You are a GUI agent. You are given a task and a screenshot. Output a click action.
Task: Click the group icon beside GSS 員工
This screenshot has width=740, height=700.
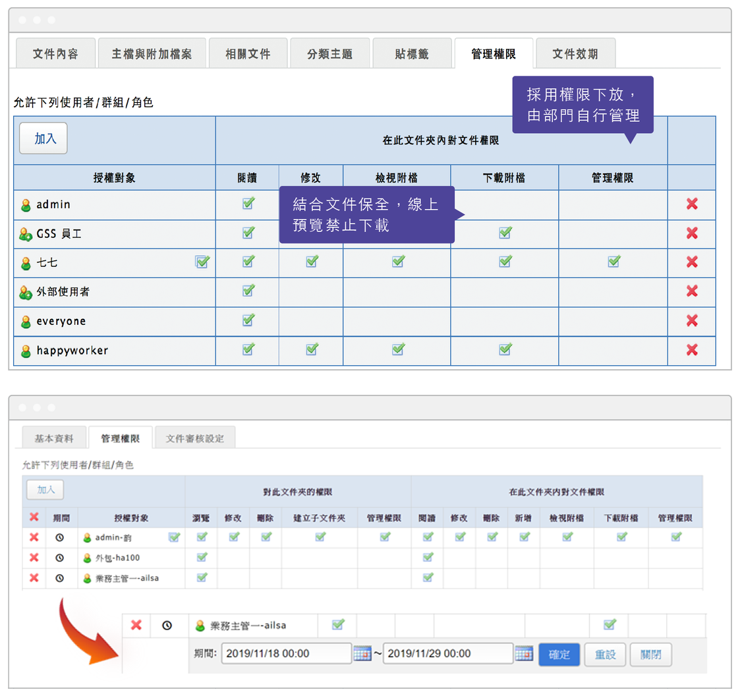click(26, 234)
